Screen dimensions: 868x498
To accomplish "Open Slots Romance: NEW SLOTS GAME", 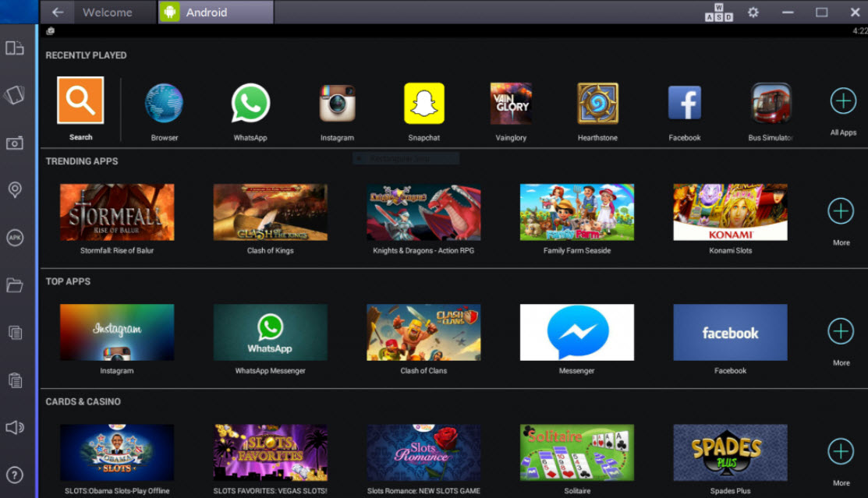I will coord(423,453).
